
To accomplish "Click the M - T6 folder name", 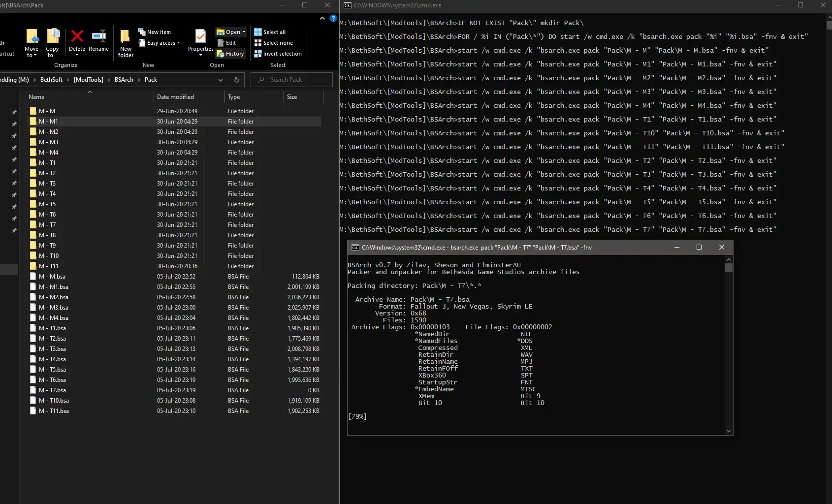I will (x=47, y=215).
